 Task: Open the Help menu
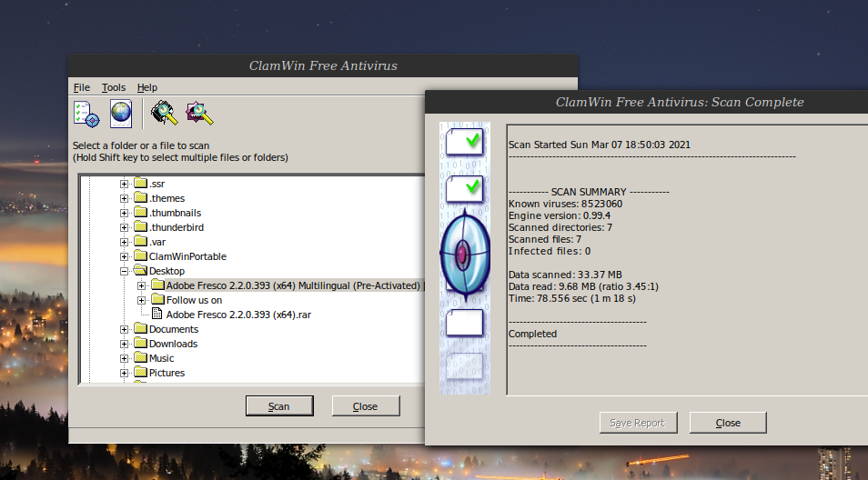point(147,87)
